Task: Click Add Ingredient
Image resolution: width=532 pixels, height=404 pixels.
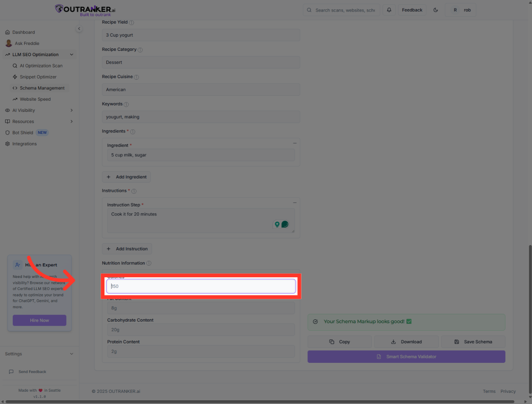Action: [x=126, y=177]
